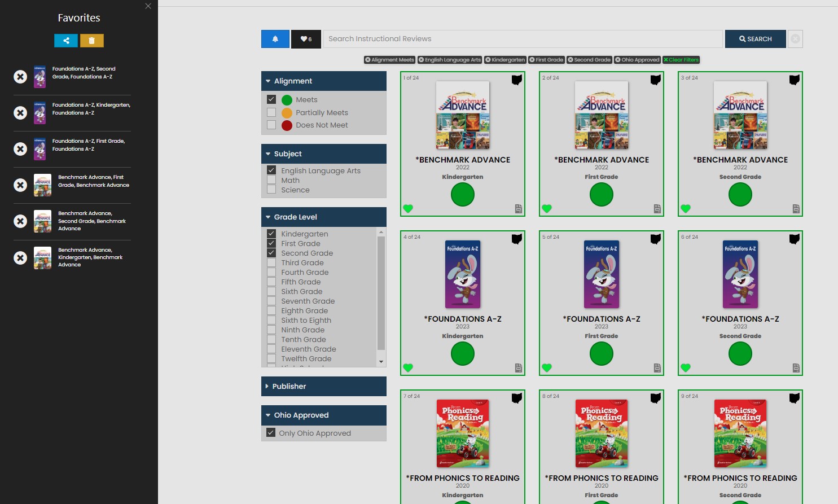Uncheck the Meets alignment checkbox
The width and height of the screenshot is (838, 504).
271,99
